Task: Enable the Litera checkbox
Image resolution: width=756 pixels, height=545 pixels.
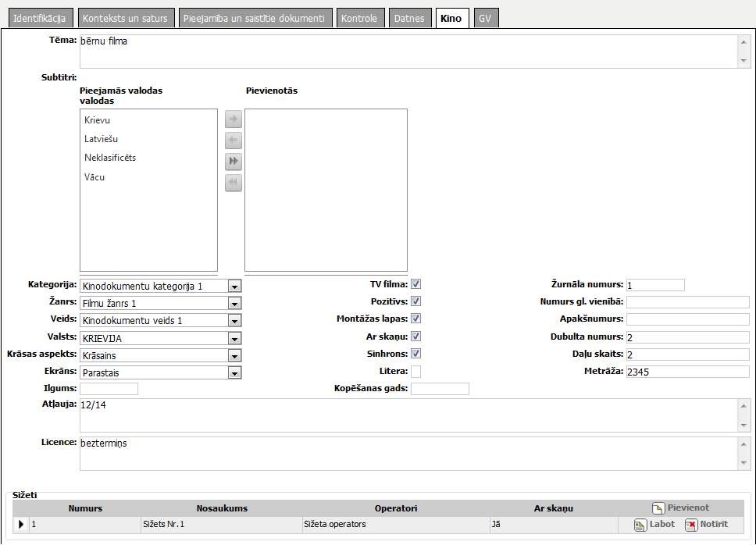Action: pos(416,371)
